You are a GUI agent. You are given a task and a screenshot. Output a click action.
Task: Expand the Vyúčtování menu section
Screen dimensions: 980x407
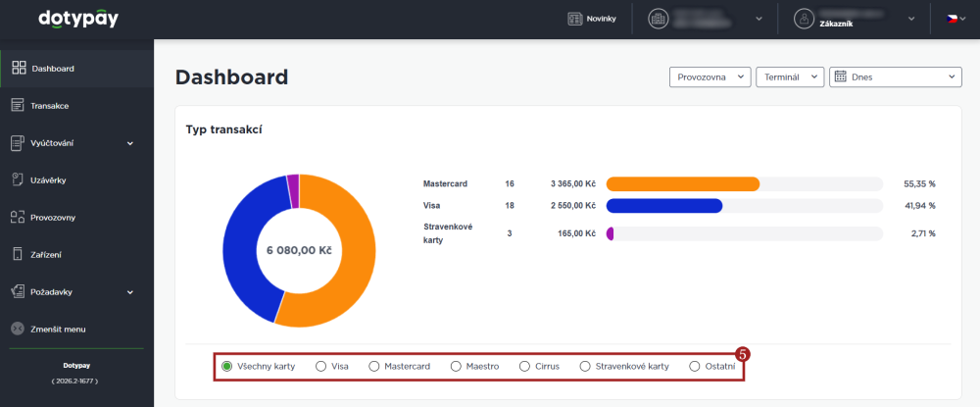pyautogui.click(x=130, y=143)
